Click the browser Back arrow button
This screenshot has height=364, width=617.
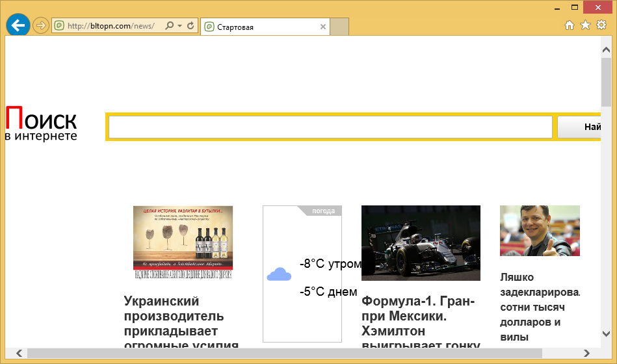point(18,26)
